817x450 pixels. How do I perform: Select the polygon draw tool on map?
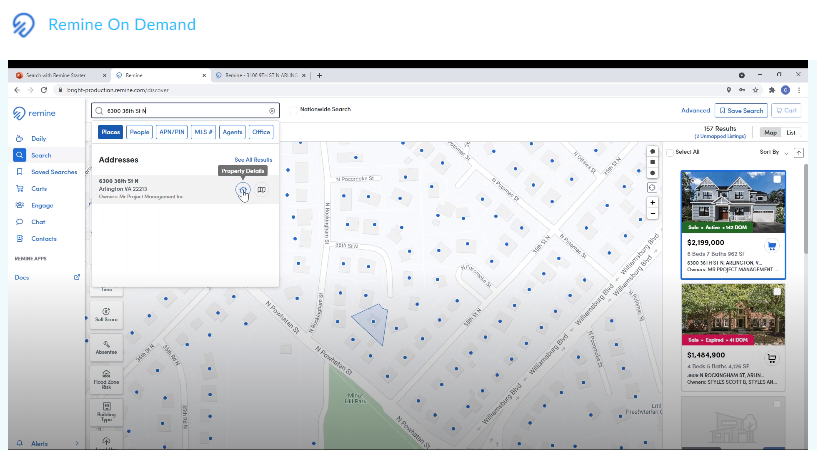[x=652, y=152]
